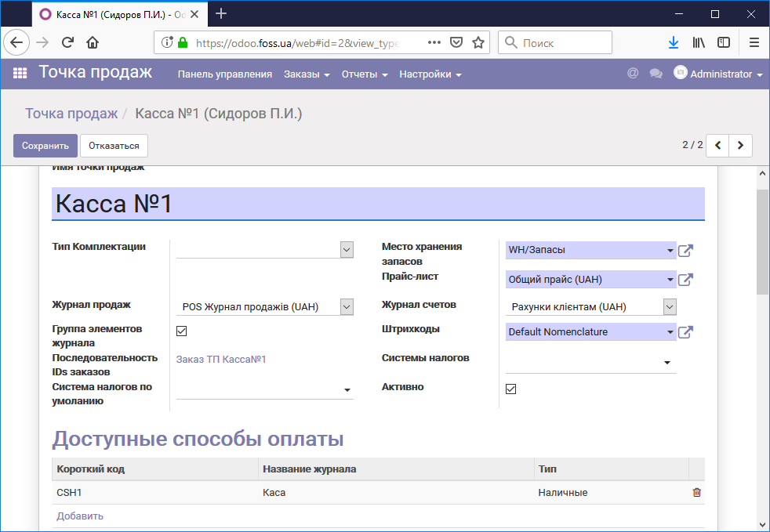Screen dimensions: 770x532
Task: Delete the CSH1 payment method row
Action: [696, 492]
